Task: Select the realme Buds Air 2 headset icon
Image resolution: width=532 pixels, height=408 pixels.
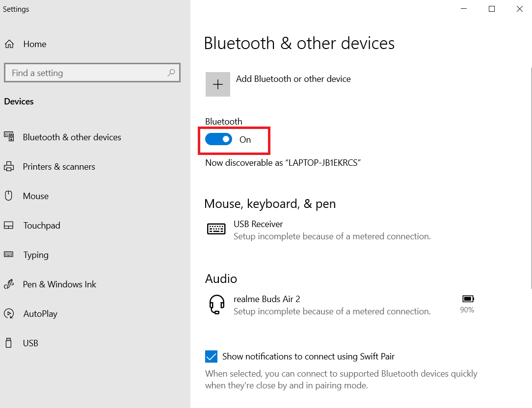Action: coord(217,305)
